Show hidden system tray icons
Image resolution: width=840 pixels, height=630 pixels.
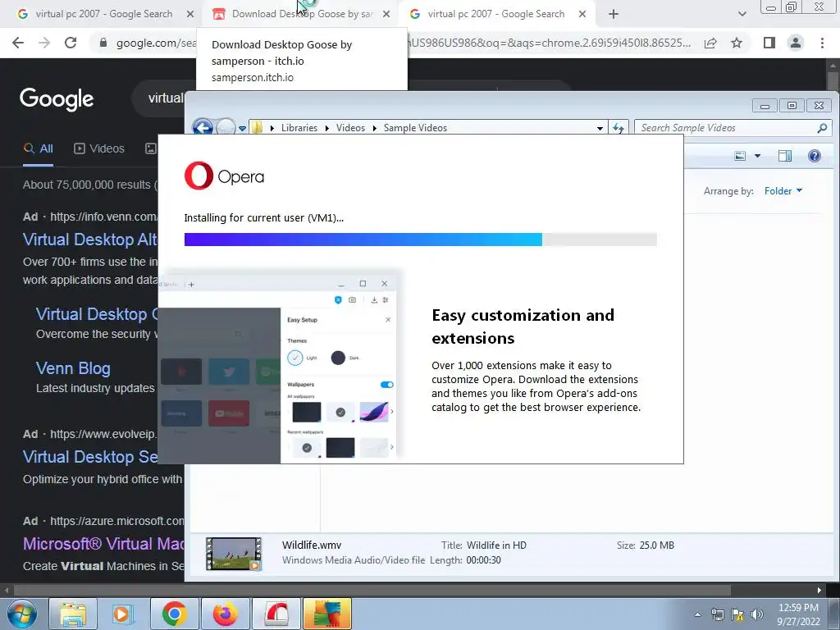click(x=697, y=614)
